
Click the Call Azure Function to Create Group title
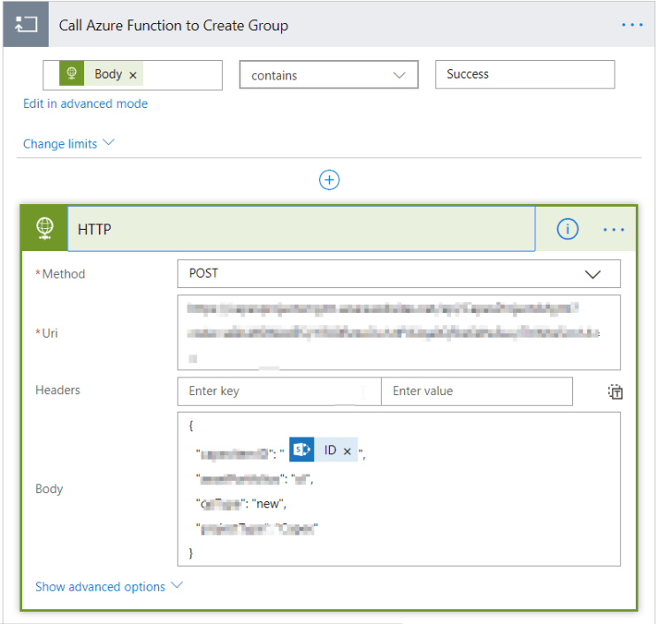(x=173, y=26)
